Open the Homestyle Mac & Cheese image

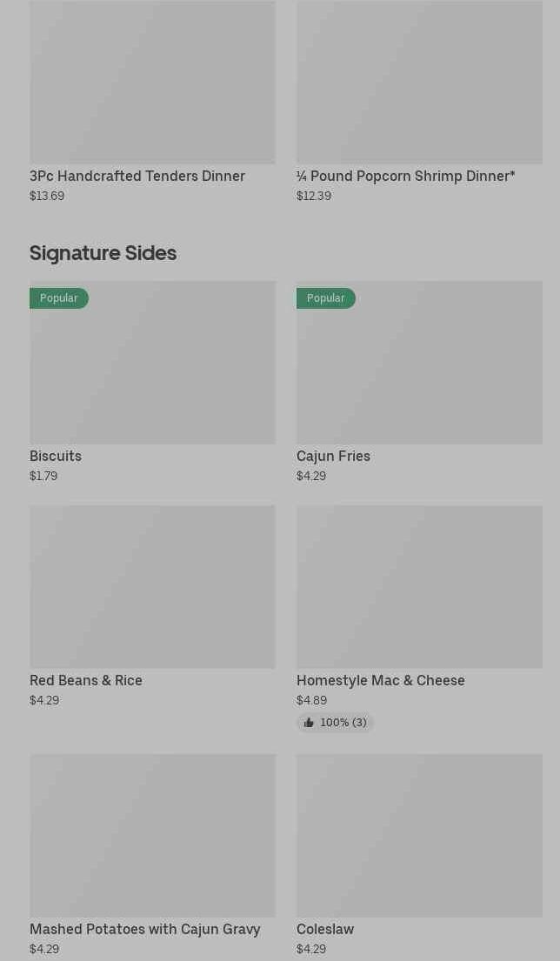pyautogui.click(x=419, y=587)
